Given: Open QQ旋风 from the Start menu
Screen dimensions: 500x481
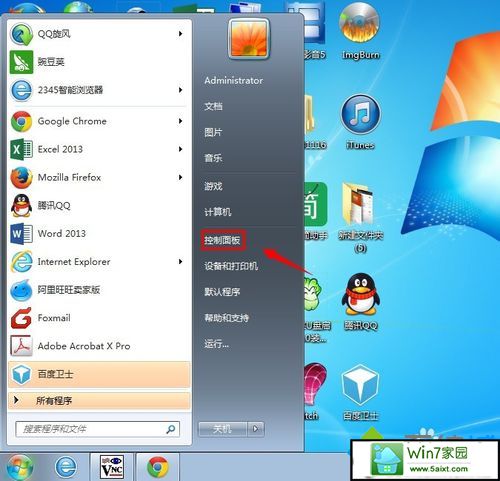Looking at the screenshot, I should [x=98, y=34].
